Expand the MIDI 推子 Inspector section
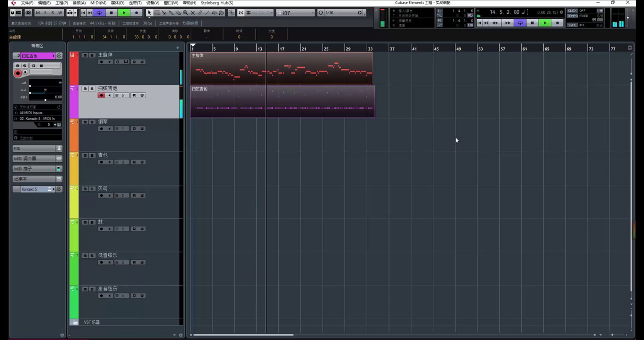The width and height of the screenshot is (644, 340). (37, 168)
